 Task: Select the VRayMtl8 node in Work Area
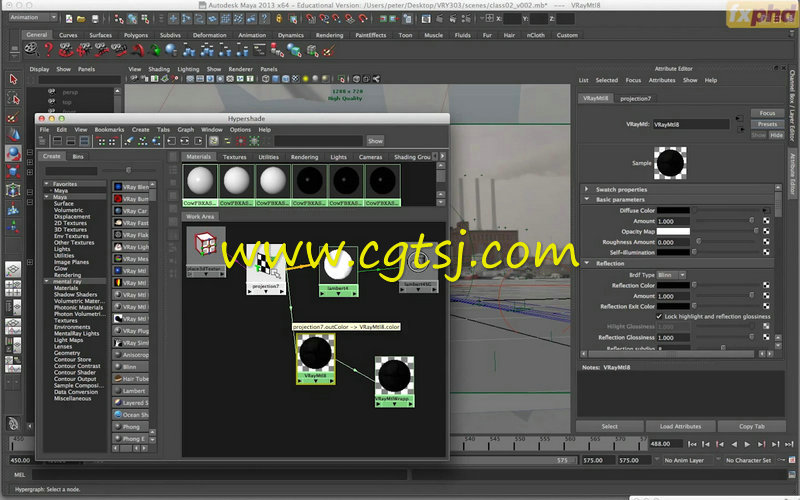point(315,358)
